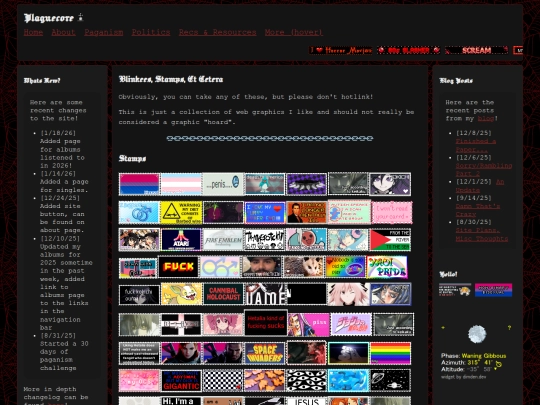Screen dimensions: 540x405
Task: Click the bisexual button under Hello!
Action: 493,290
